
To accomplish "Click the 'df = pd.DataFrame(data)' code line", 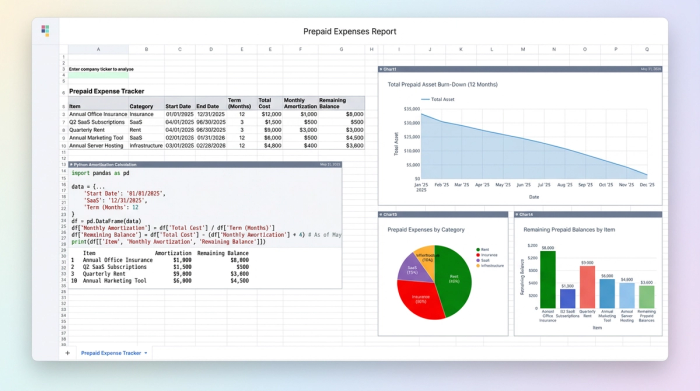I will click(106, 221).
